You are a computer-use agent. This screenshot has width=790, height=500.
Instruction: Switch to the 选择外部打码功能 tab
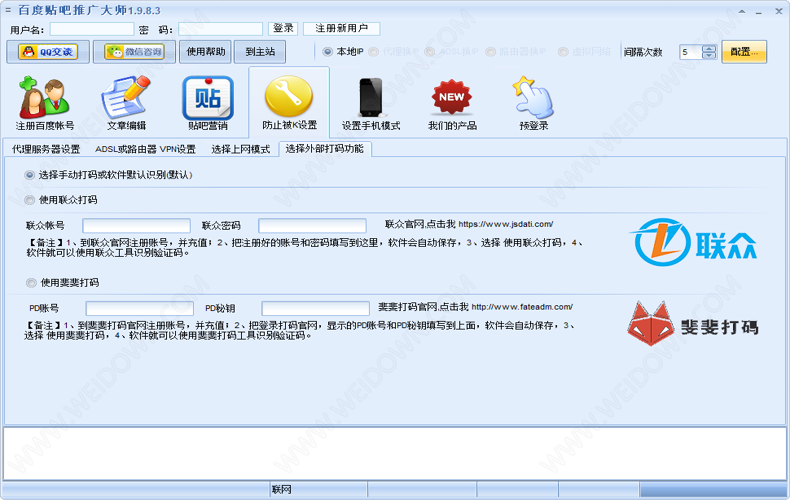[324, 149]
